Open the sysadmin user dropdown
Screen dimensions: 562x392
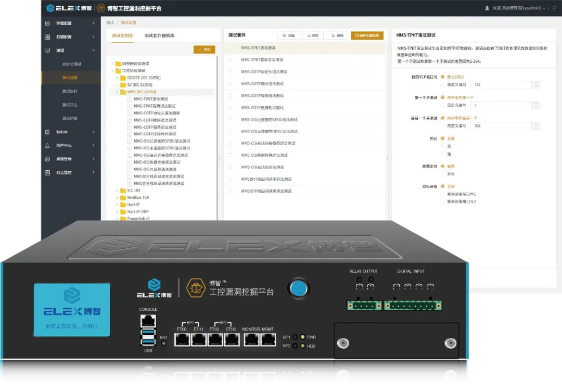(x=519, y=8)
